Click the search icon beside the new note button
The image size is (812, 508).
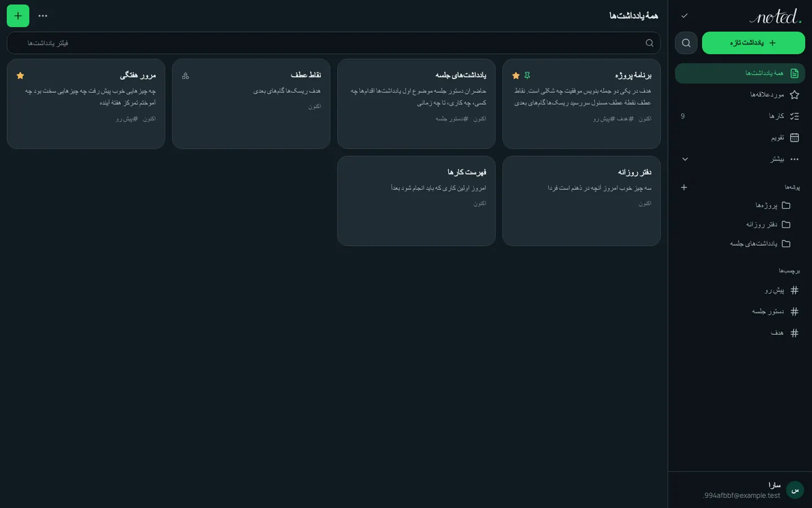(686, 43)
